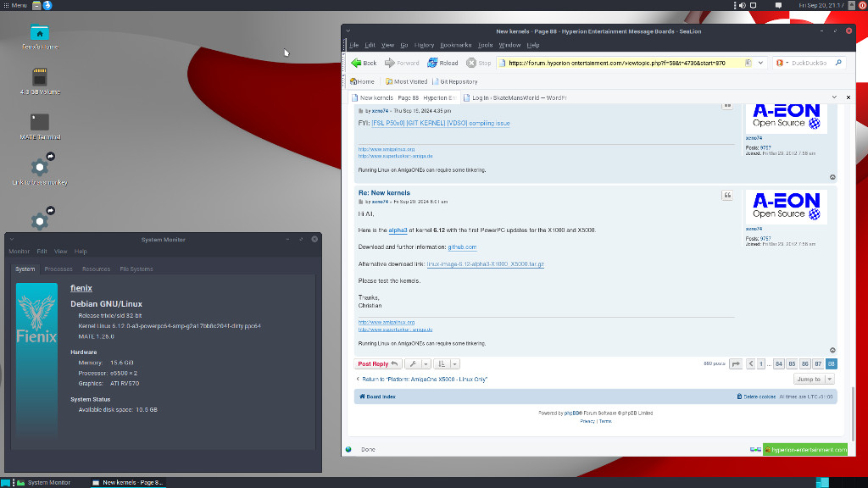Switch to the Resources tab in System Monitor

click(96, 269)
